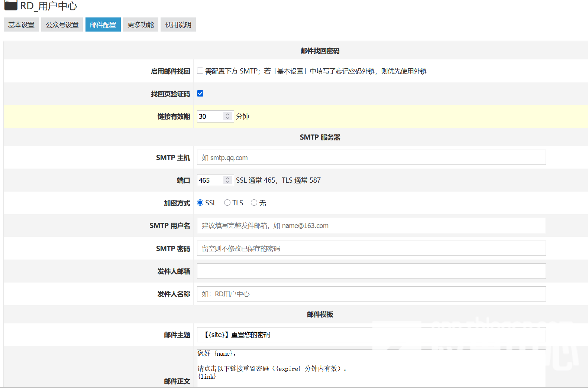Click the 邮件找回密码 section header

pyautogui.click(x=320, y=51)
